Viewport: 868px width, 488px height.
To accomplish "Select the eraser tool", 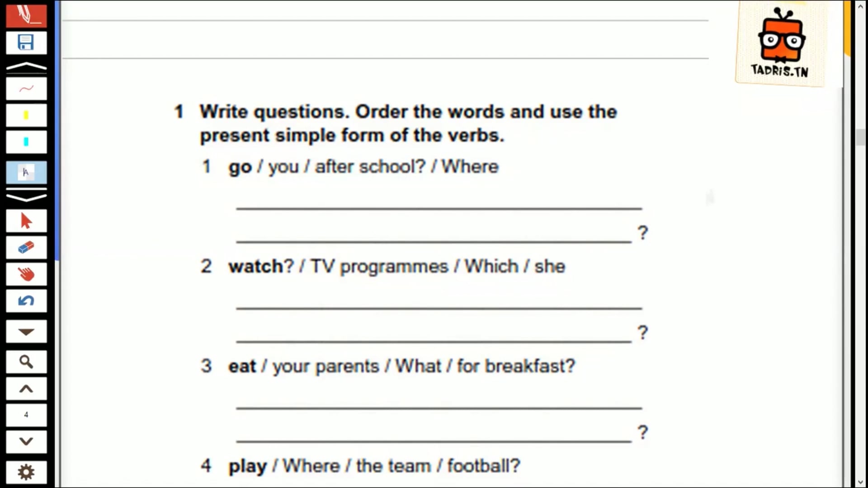I will point(26,248).
